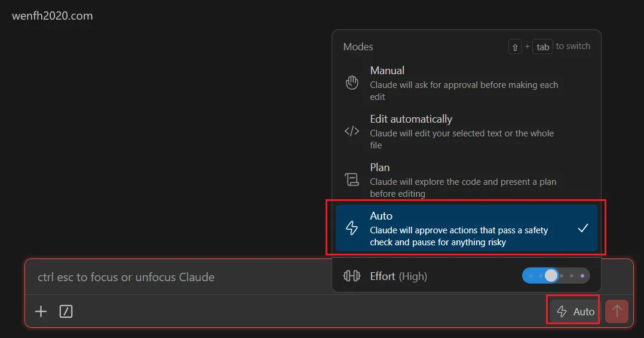Click the shift key hint badge
Viewport: 644px width, 338px height.
point(514,47)
